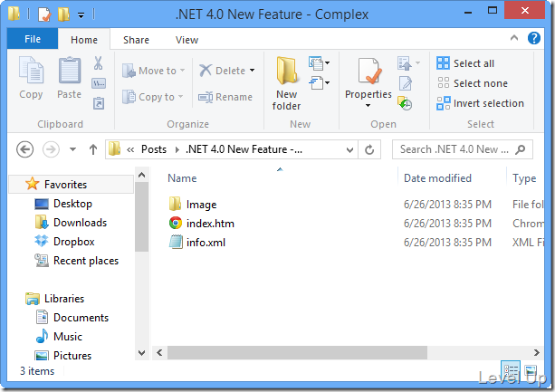Select the Image folder
Screen dimensions: 555x392
coord(193,204)
